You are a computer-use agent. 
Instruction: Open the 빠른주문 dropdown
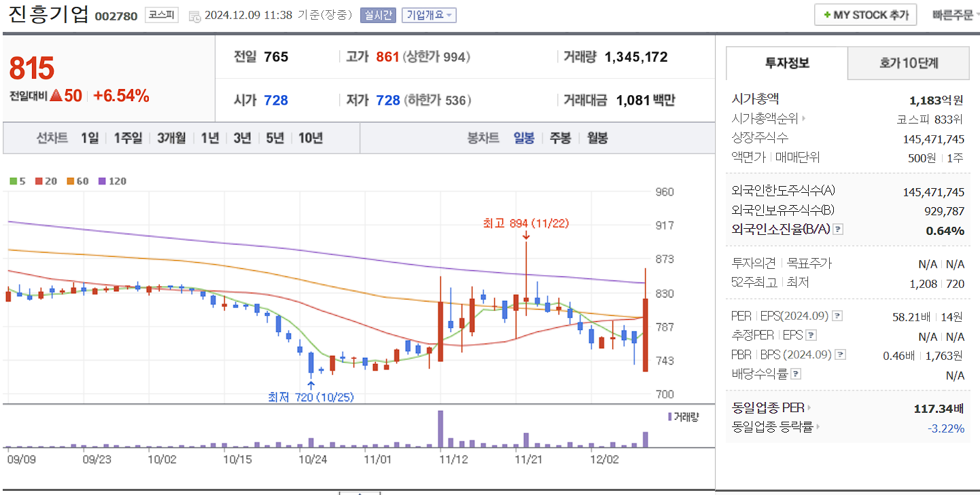pos(956,14)
